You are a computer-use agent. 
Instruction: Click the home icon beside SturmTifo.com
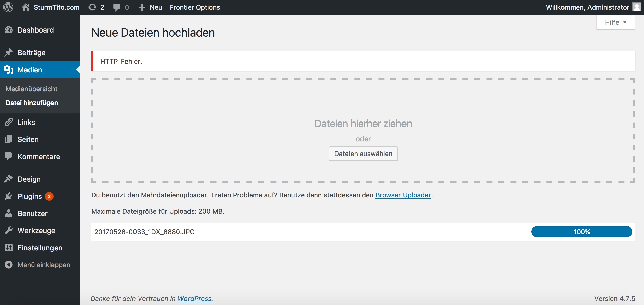click(x=25, y=7)
